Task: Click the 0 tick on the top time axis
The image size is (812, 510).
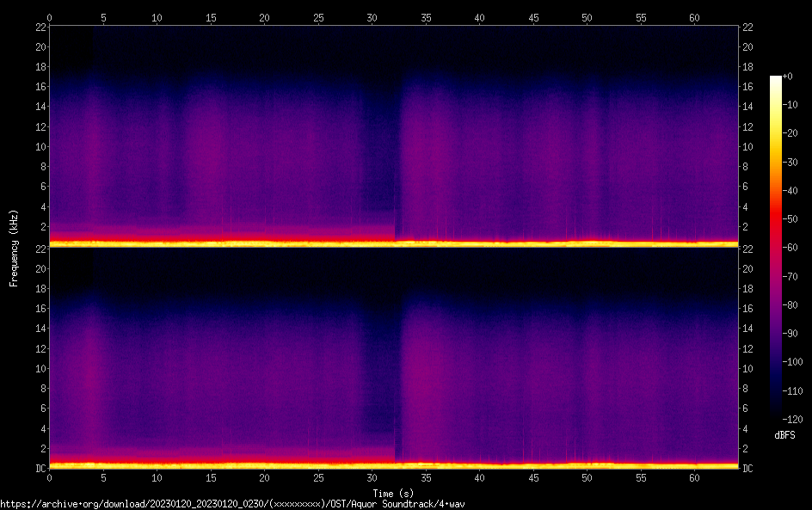Action: pos(49,17)
